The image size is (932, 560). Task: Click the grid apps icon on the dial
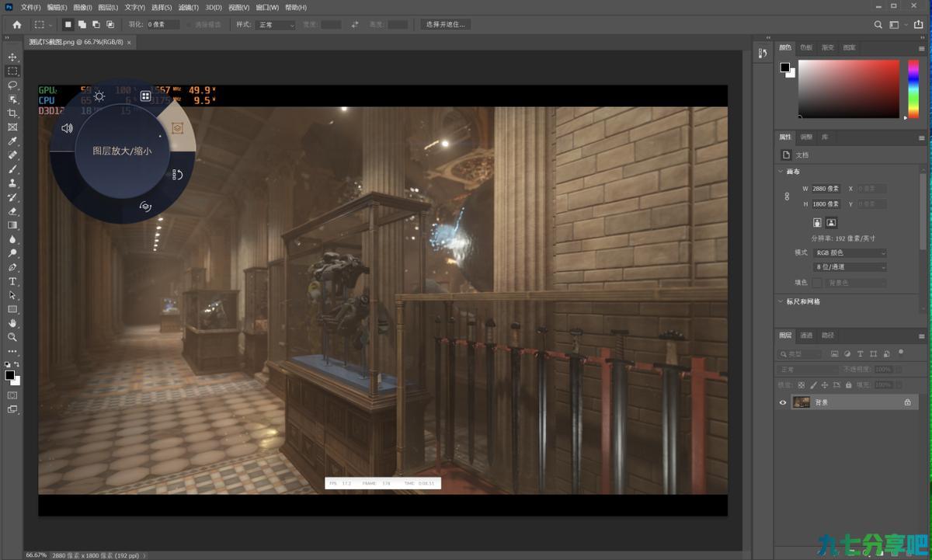pyautogui.click(x=145, y=96)
